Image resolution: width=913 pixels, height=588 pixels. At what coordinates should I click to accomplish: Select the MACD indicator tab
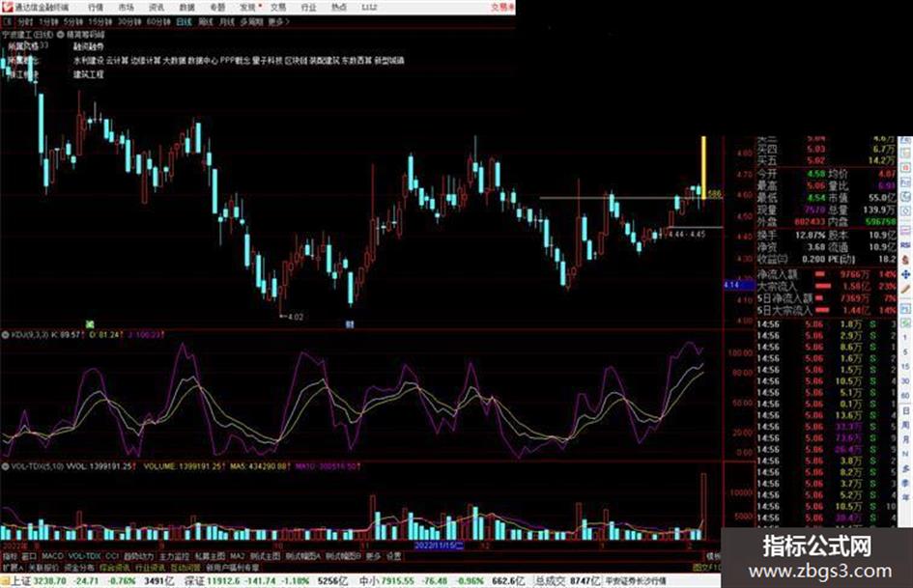coord(52,556)
